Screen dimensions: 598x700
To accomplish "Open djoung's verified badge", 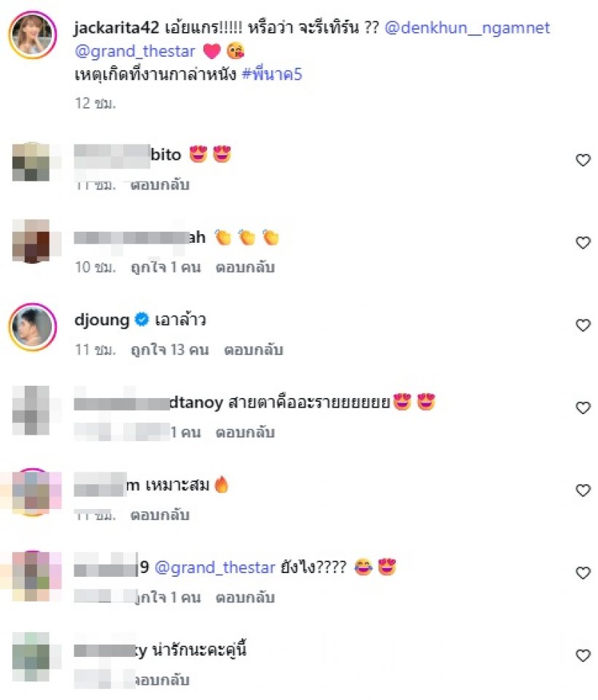I will pos(141,319).
